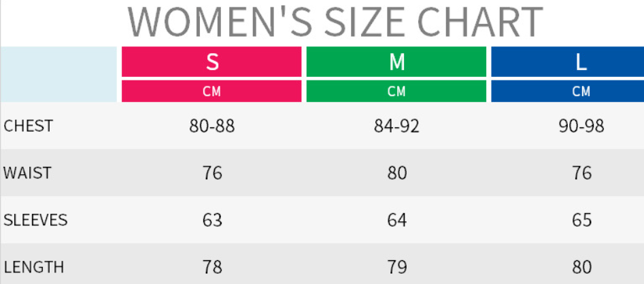Select the CHEST row label
Screen dimensions: 644x284
click(x=28, y=126)
